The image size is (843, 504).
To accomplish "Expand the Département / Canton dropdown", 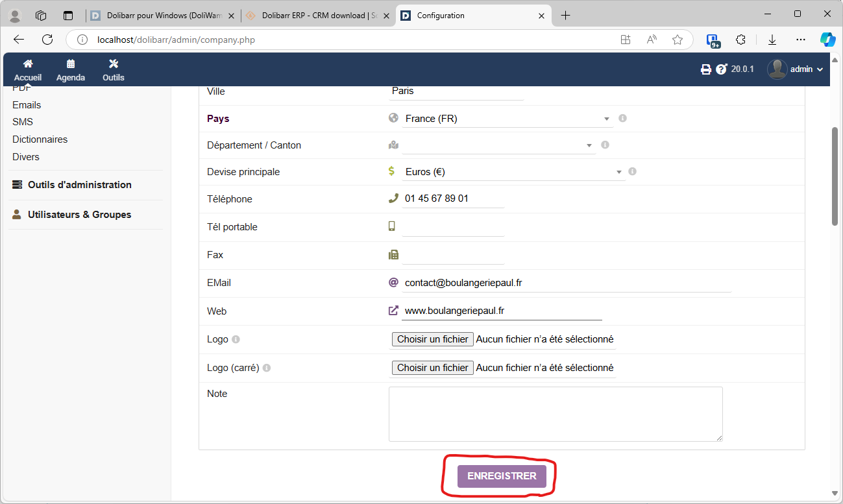I will click(498, 145).
